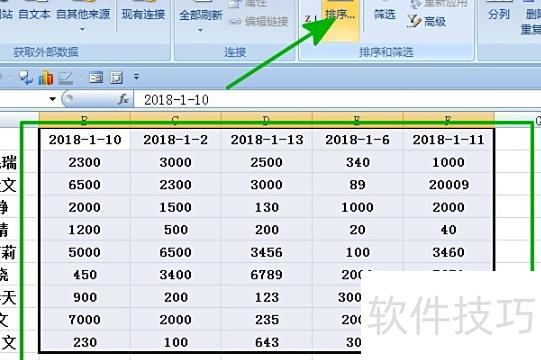Screen dimensions: 541x360
Task: Open the 高级 advanced filter option
Action: point(427,21)
